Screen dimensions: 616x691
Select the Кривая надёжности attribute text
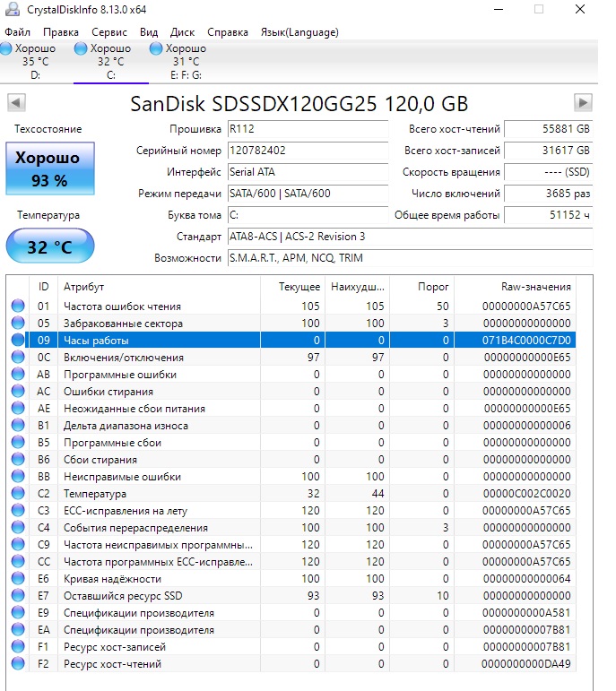(112, 579)
